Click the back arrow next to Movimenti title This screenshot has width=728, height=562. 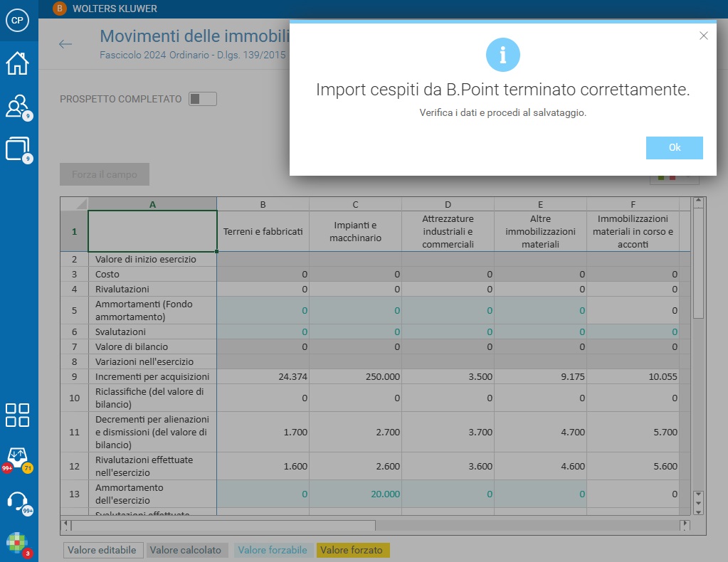click(x=65, y=44)
